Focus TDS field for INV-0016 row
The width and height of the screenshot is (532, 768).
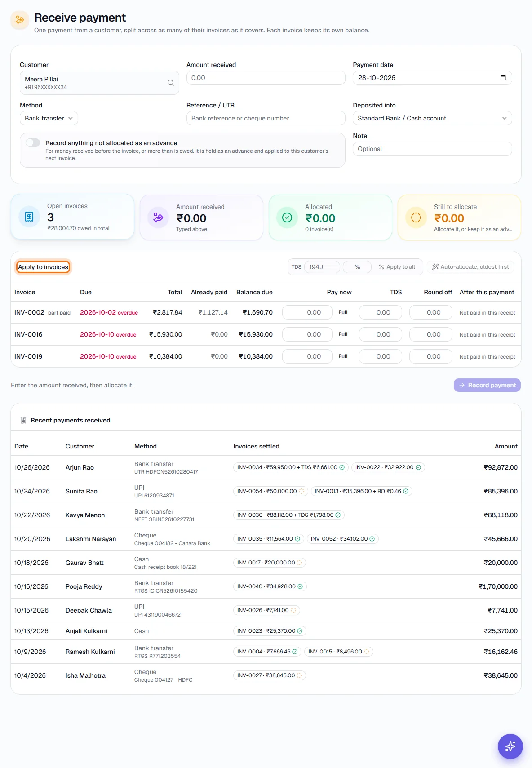381,334
